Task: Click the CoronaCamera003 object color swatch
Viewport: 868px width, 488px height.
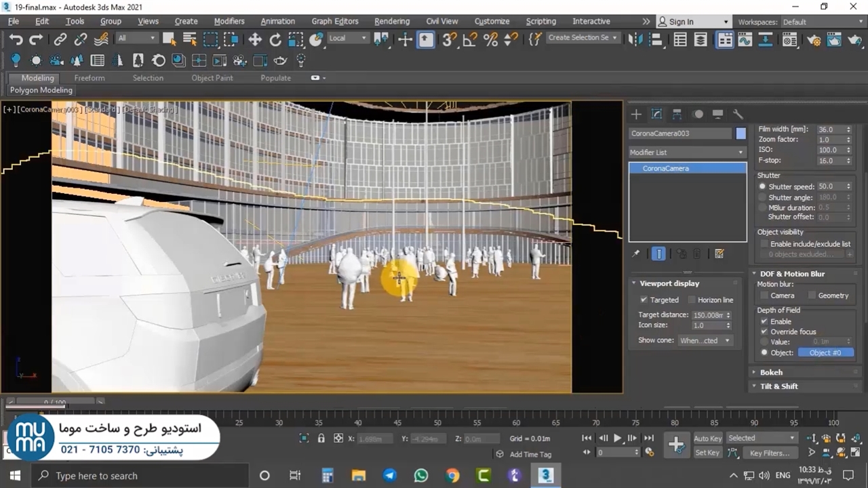Action: [741, 134]
